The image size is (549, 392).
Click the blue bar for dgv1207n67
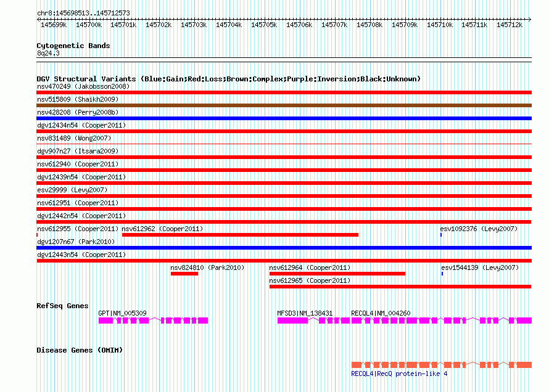284,248
